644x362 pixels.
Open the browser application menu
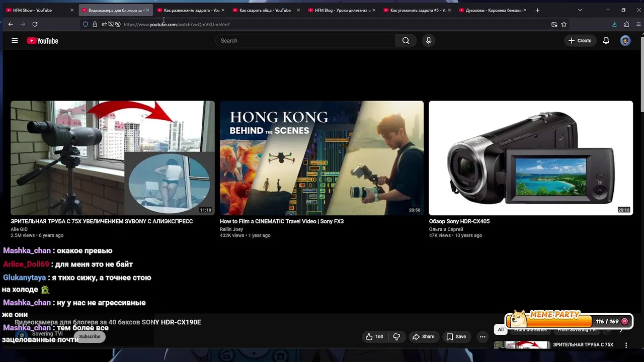coord(638,24)
